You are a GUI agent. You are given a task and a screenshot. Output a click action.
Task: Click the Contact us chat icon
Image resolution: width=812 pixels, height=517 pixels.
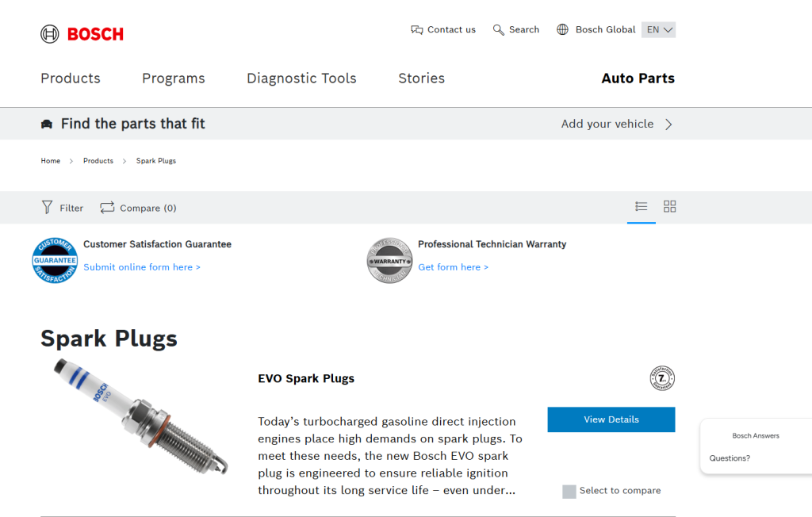(x=417, y=29)
